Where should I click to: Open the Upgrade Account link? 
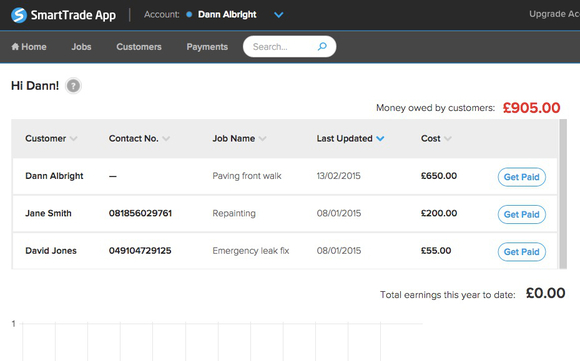pos(554,14)
